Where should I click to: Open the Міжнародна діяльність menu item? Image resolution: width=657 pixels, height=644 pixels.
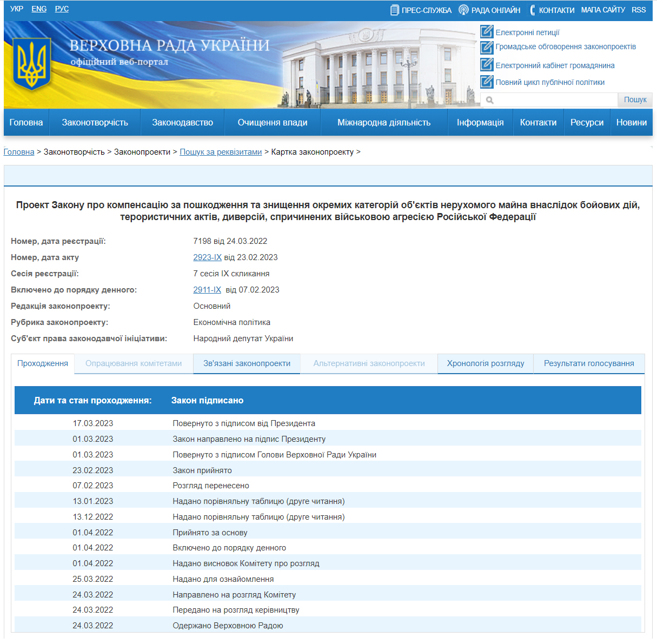tap(384, 122)
